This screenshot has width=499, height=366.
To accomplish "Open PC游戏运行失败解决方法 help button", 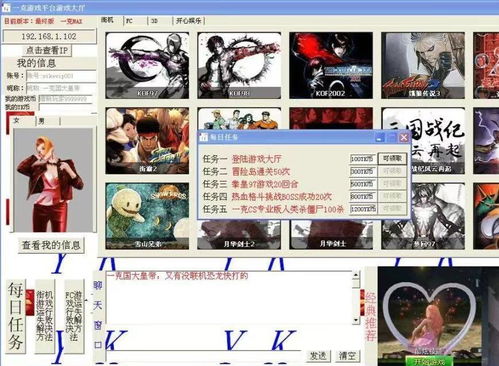I will (x=73, y=316).
